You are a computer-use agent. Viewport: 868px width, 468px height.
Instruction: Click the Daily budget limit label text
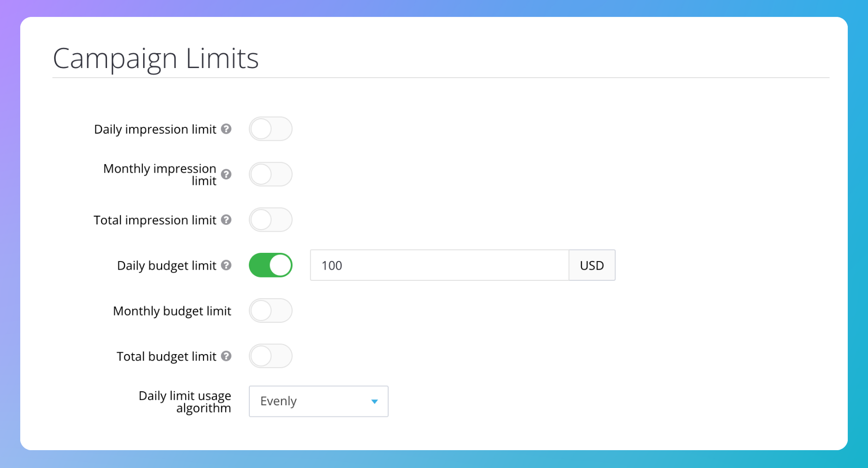click(167, 266)
